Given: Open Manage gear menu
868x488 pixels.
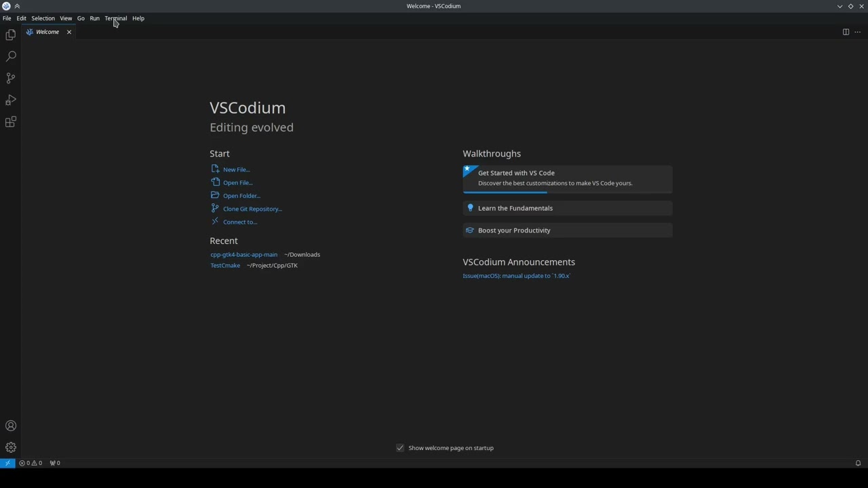Looking at the screenshot, I should pos(11,447).
